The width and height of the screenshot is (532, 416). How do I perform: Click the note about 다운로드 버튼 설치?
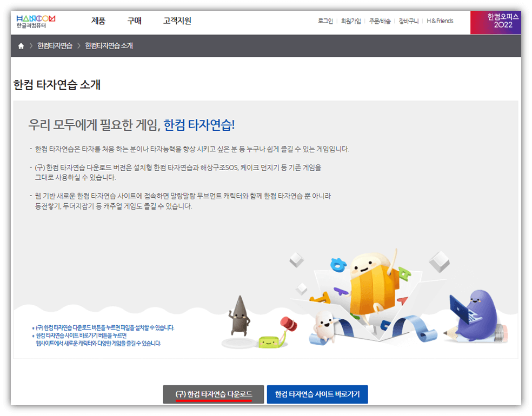[103, 328]
